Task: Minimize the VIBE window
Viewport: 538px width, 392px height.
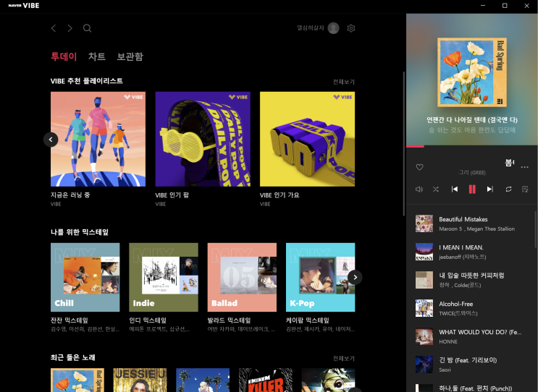Action: [483, 6]
